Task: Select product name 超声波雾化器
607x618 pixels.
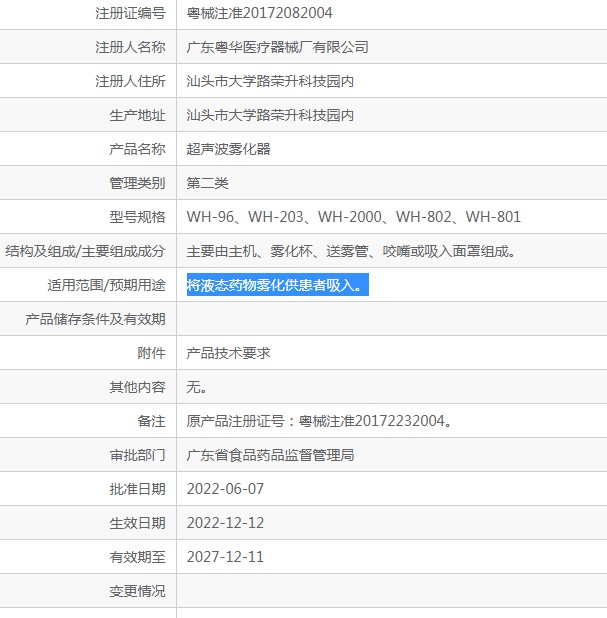Action: click(x=229, y=149)
